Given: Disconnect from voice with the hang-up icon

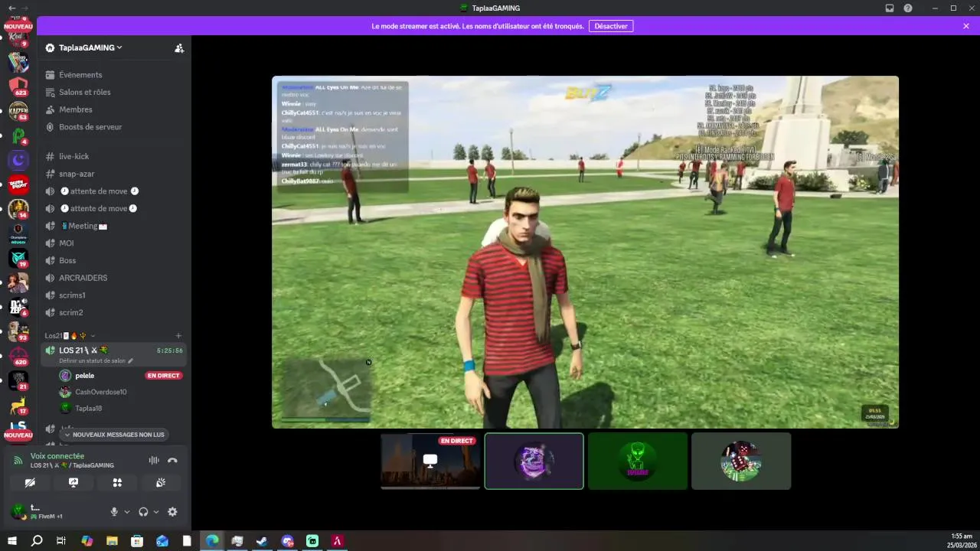Looking at the screenshot, I should [172, 460].
